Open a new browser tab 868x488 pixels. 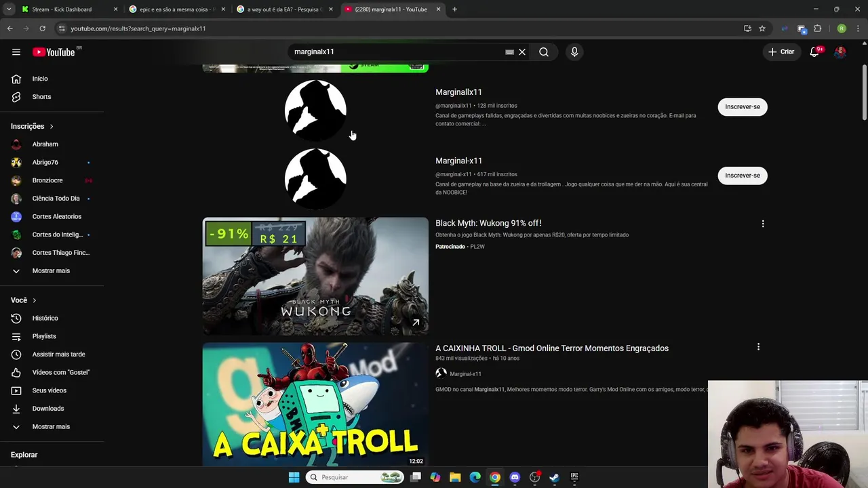454,9
